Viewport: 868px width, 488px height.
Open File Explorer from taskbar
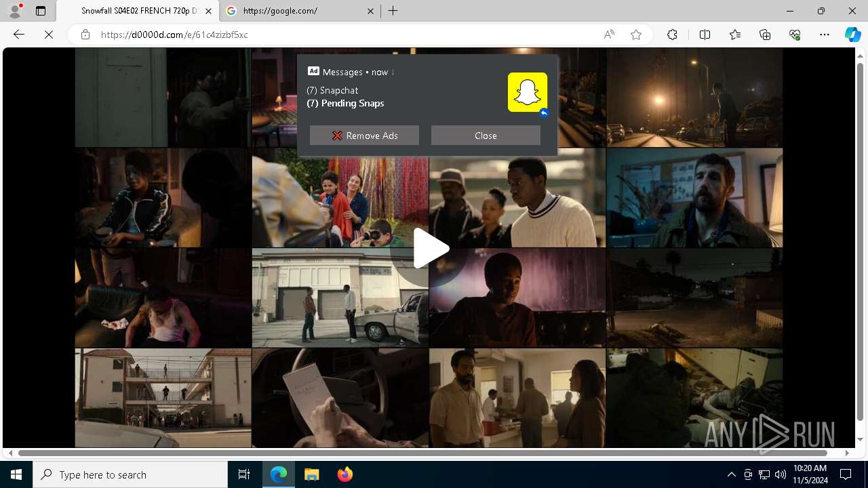coord(311,474)
